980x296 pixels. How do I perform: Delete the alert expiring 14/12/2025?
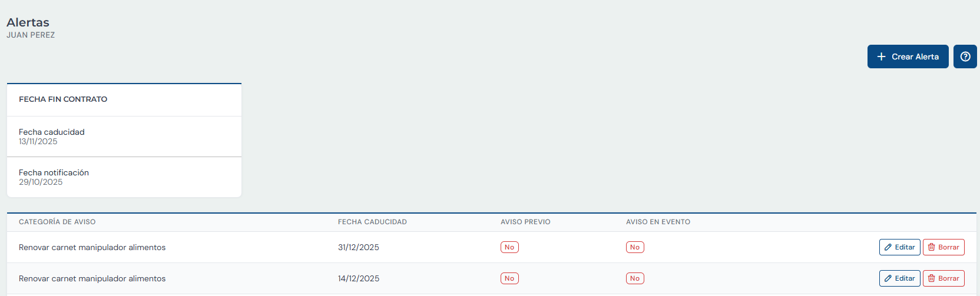pos(943,278)
